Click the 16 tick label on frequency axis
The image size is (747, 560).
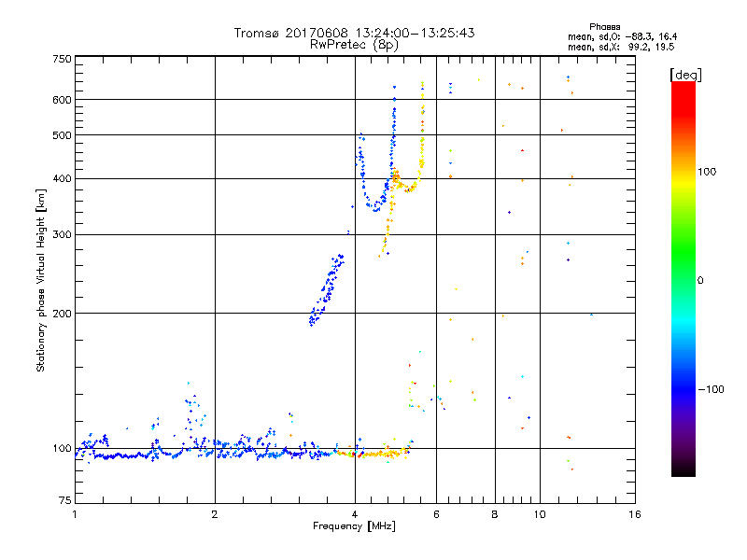tap(634, 515)
